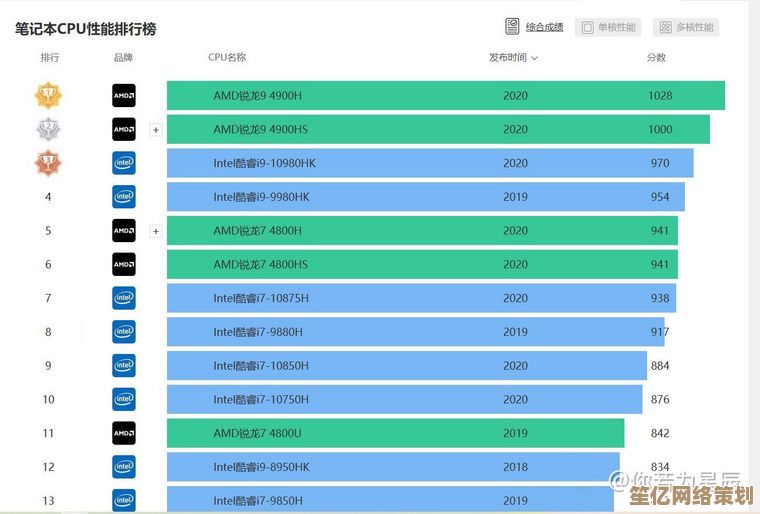The image size is (760, 514).
Task: Expand the AMD锐龙9 4900HS row
Action: click(156, 130)
